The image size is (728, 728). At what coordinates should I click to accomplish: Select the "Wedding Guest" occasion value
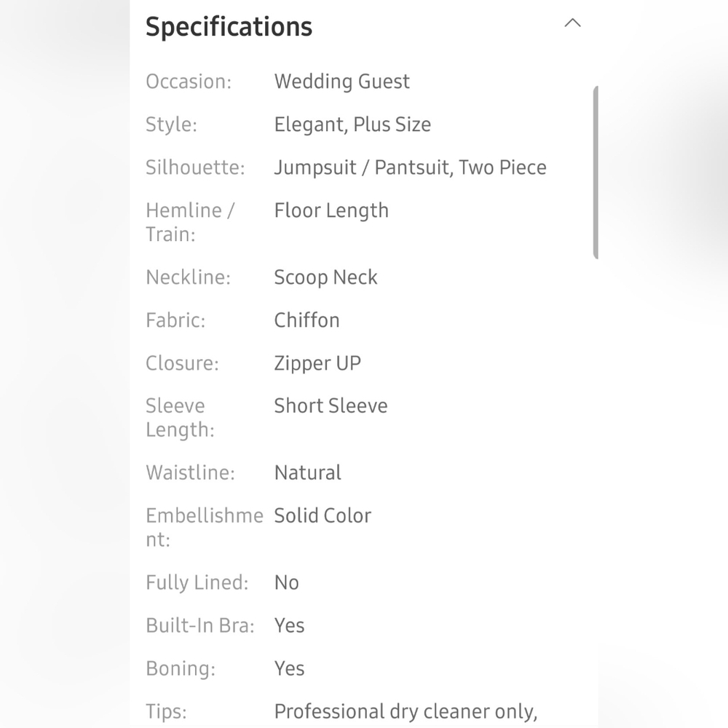coord(341,82)
